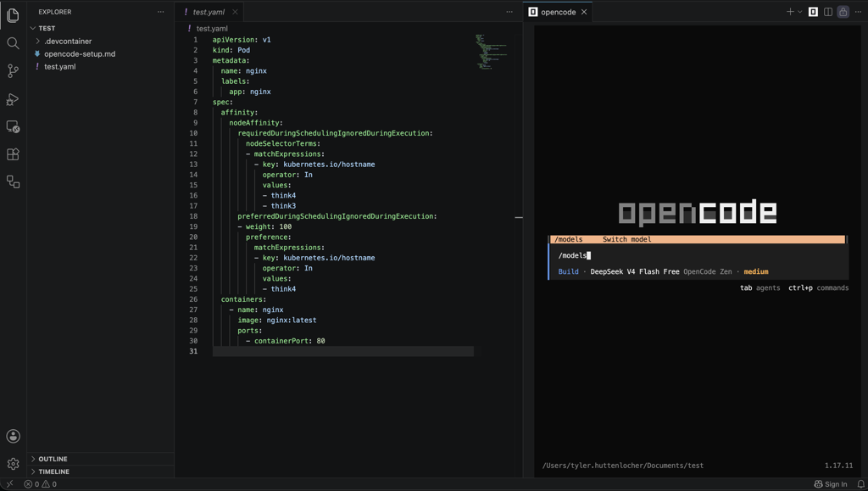Close the opencode tab

pos(584,12)
